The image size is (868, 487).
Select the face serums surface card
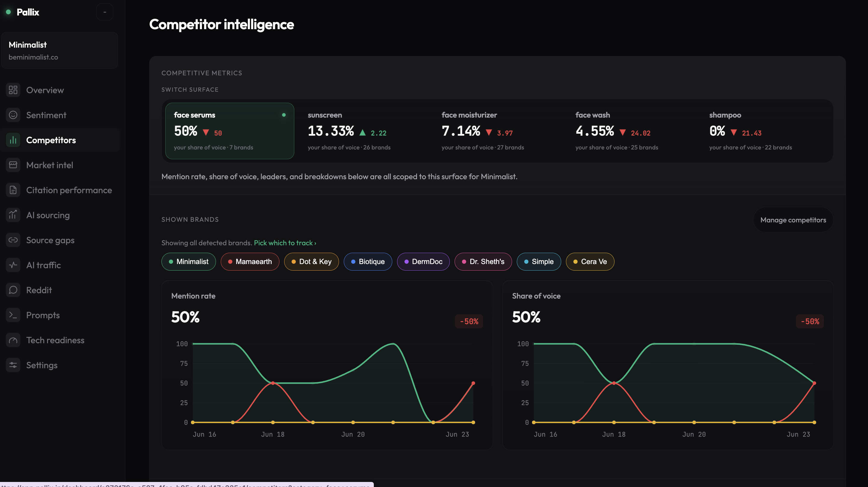pos(229,131)
